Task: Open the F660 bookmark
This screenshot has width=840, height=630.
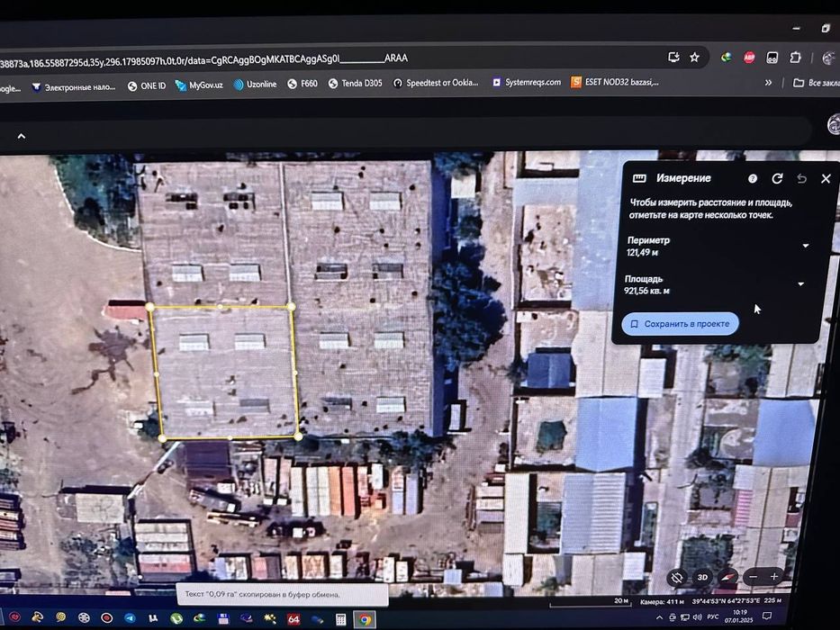Action: pos(303,84)
